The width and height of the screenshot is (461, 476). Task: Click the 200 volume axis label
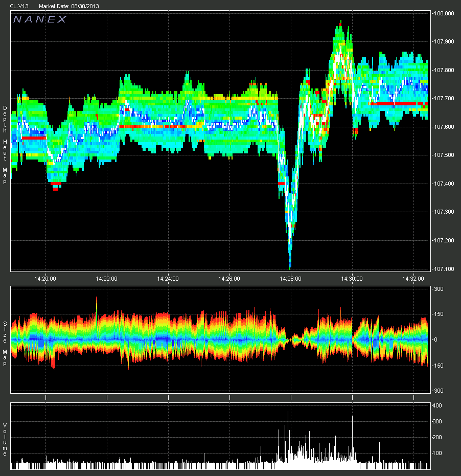coord(437,438)
